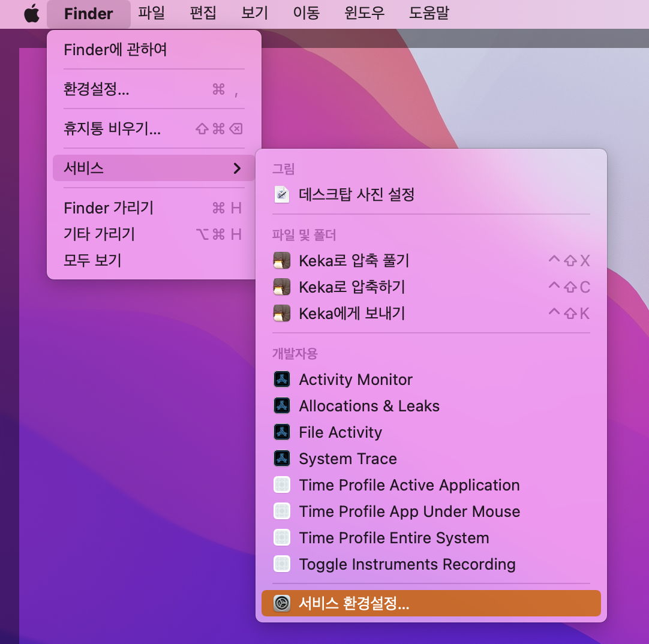Click the Time Profile Entire System icon
The image size is (649, 644).
coord(282,538)
